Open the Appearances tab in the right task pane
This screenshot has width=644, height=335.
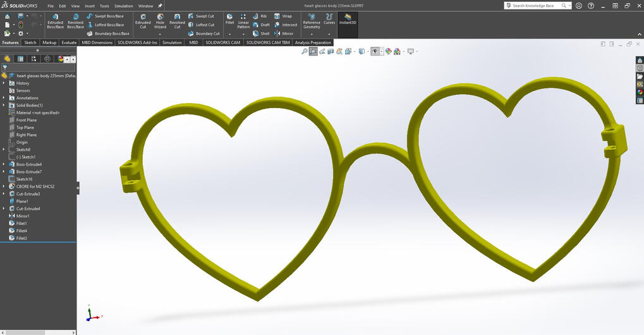pos(640,92)
